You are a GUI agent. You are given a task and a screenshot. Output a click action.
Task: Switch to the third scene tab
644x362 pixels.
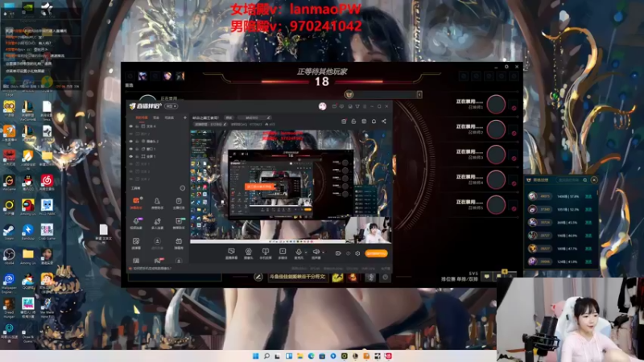(x=169, y=117)
